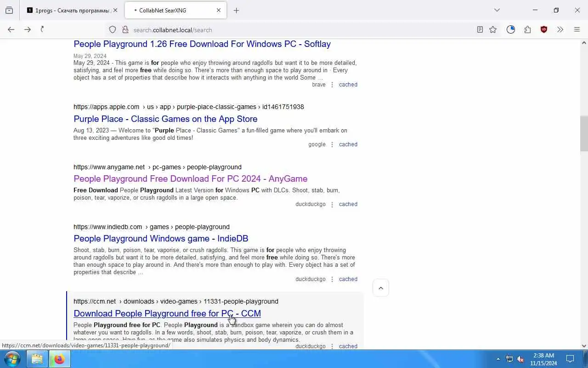Viewport: 588px width, 368px height.
Task: Open cached version of Softlay result
Action: click(x=348, y=85)
